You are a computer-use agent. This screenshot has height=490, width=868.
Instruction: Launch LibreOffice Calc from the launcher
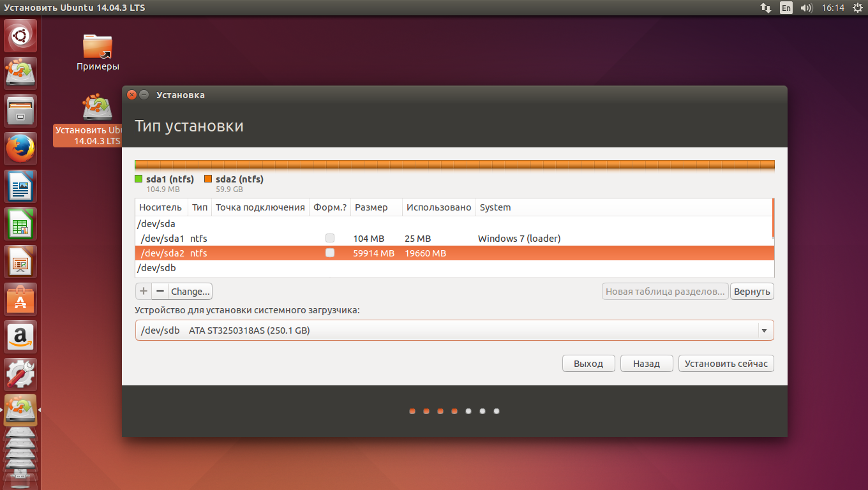pos(21,224)
